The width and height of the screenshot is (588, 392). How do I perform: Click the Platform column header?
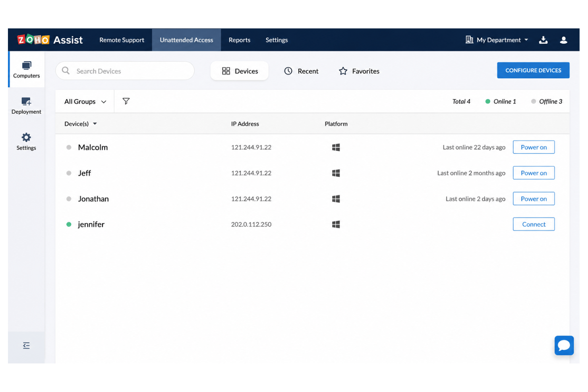click(x=336, y=124)
